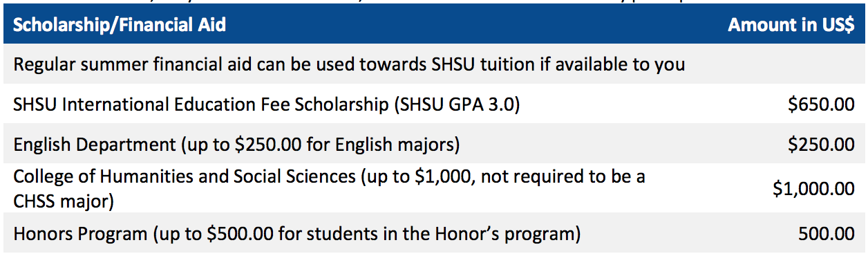This screenshot has height=256, width=868.
Task: Click the 500.00 amount cell
Action: click(827, 234)
